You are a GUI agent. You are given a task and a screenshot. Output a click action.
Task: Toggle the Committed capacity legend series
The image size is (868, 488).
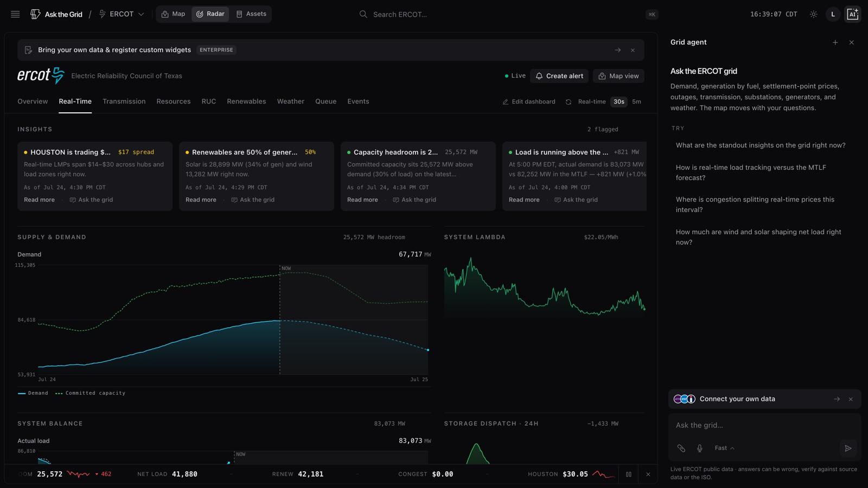[x=90, y=393]
